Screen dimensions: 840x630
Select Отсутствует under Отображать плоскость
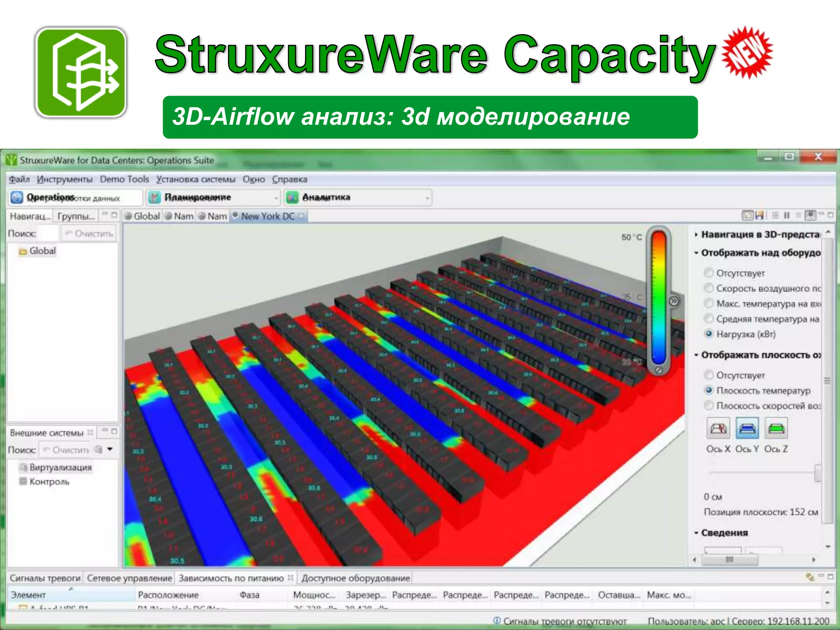(709, 375)
